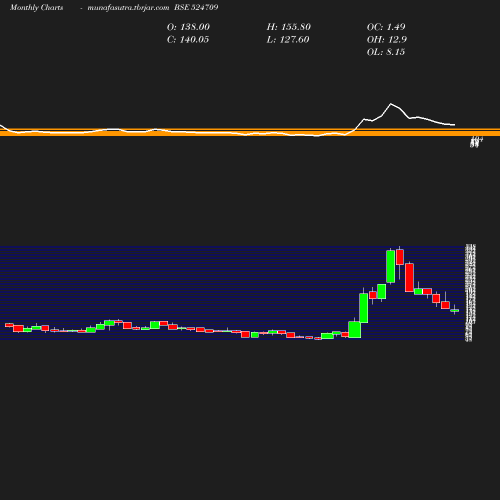Click the close value "C: 140.05"
The height and width of the screenshot is (500, 500).
[x=188, y=40]
